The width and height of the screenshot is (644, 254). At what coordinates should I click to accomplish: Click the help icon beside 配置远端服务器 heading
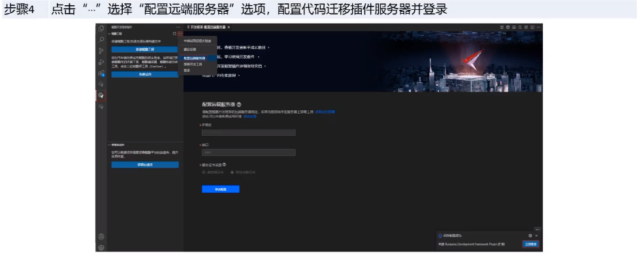click(x=238, y=104)
